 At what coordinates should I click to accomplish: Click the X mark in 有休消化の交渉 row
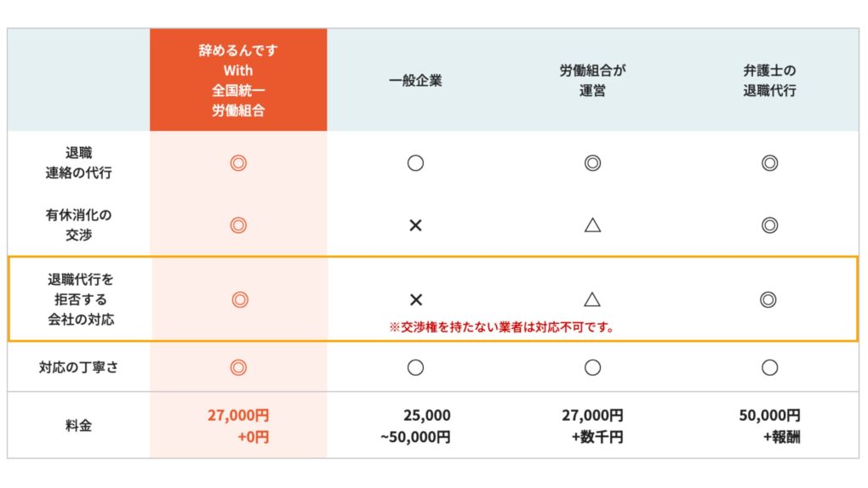[x=415, y=225]
